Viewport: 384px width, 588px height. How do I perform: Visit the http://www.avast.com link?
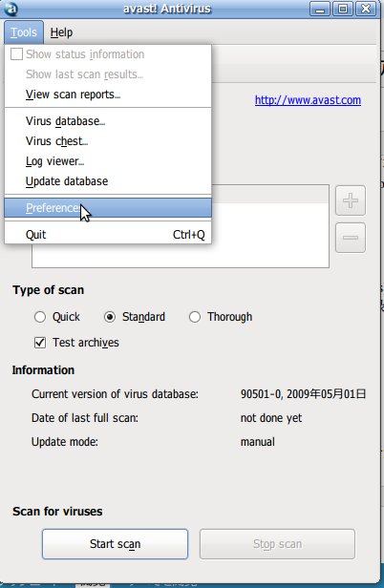[308, 100]
